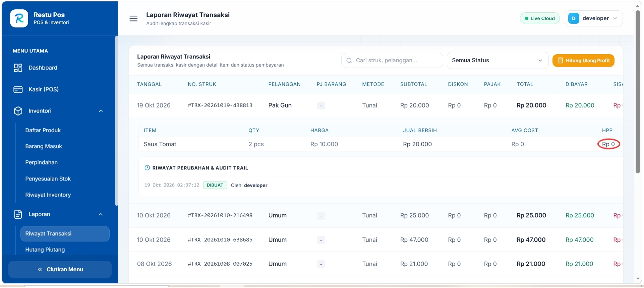Click the Hitung Ulang Profit button
The height and width of the screenshot is (288, 644).
(x=583, y=61)
